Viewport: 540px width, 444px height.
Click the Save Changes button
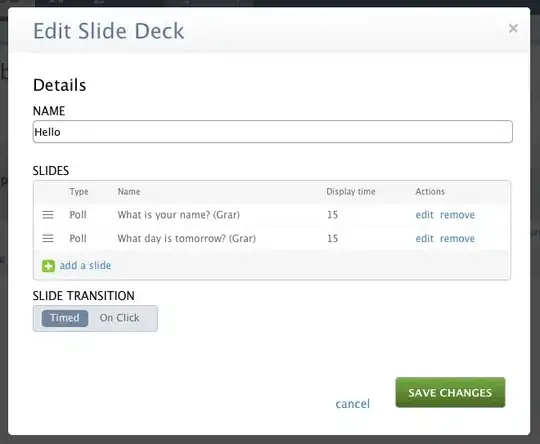(x=450, y=392)
